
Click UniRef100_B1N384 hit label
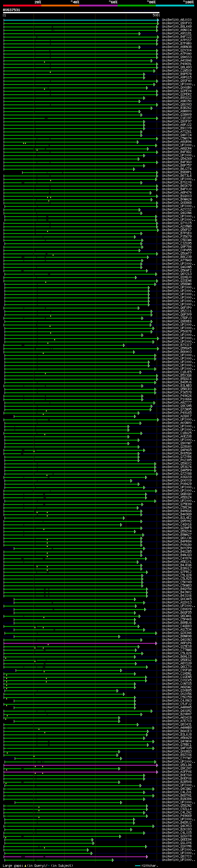coord(177,799)
